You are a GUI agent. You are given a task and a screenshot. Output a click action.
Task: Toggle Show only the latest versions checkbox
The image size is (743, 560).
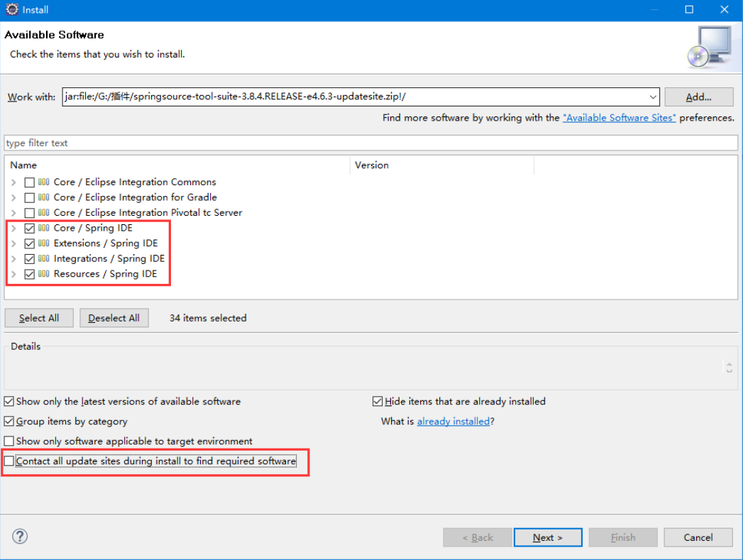coord(9,401)
